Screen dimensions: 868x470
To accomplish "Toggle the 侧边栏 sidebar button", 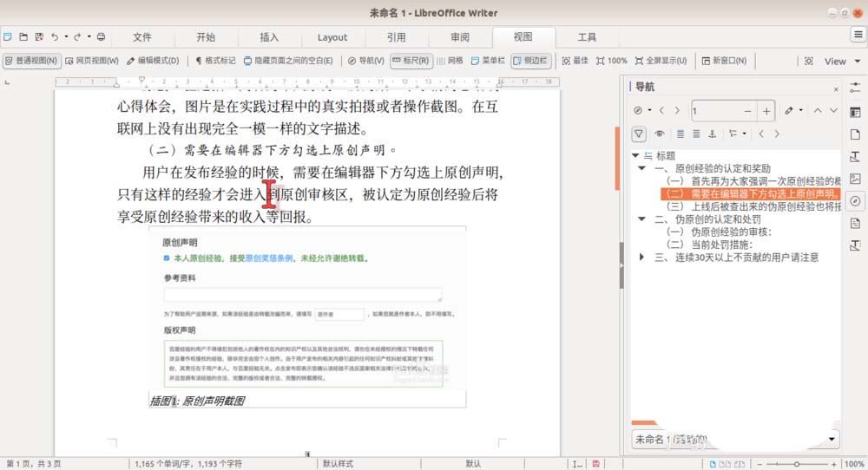I will pos(530,61).
